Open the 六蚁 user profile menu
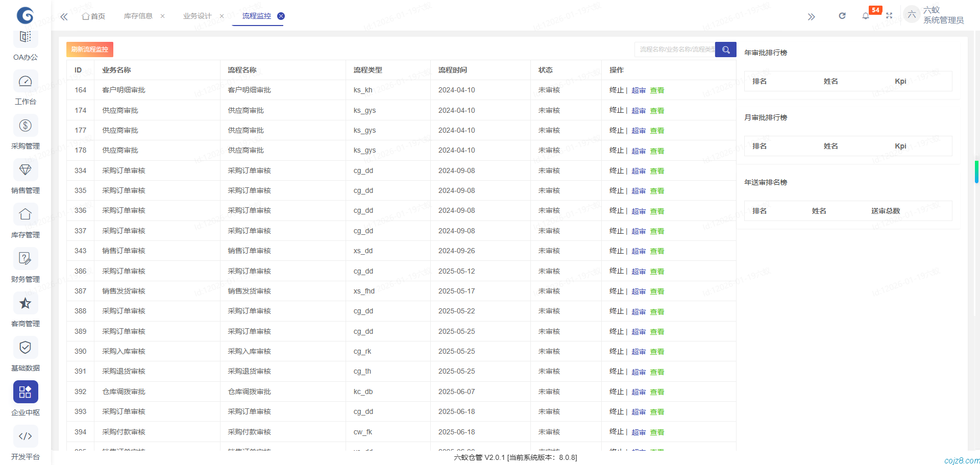This screenshot has height=465, width=980. [934, 15]
